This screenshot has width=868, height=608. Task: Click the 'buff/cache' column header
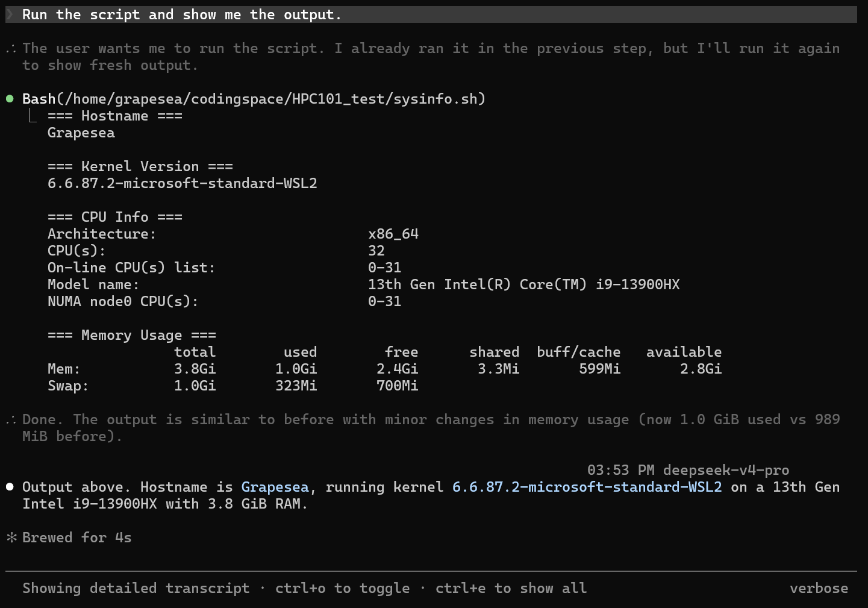tap(579, 352)
